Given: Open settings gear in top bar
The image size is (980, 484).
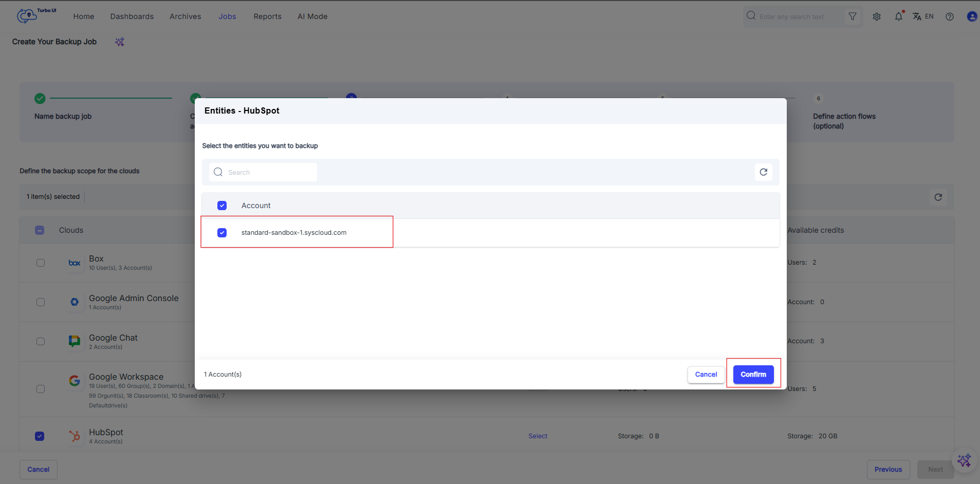Looking at the screenshot, I should [x=877, y=16].
